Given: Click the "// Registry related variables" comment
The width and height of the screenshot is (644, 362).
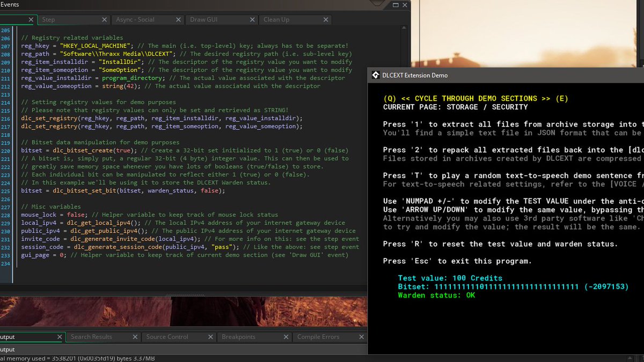Looking at the screenshot, I should coord(72,38).
